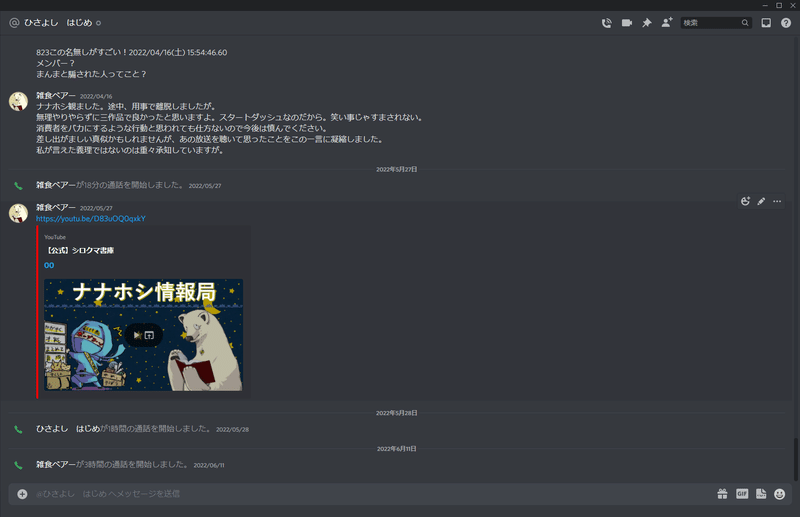This screenshot has width=800, height=517.
Task: Click the message line starting ナナホシ観ました
Action: click(126, 106)
